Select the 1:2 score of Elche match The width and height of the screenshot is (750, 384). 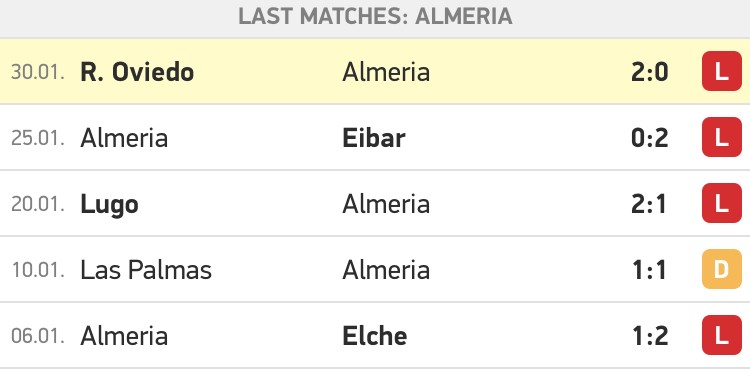[x=650, y=336]
